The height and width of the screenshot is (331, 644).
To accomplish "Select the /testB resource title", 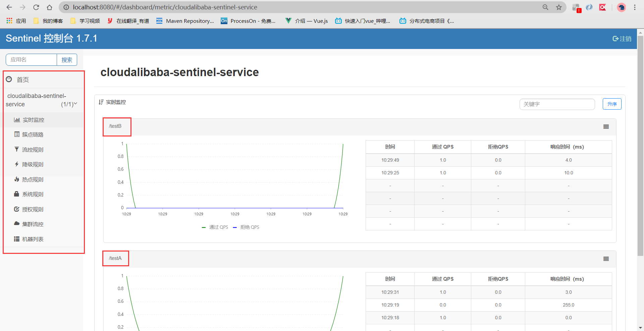I will click(115, 126).
